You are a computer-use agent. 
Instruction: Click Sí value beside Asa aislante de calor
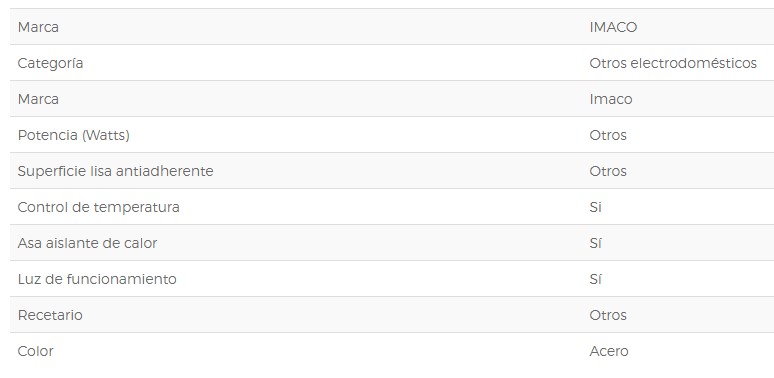point(595,243)
